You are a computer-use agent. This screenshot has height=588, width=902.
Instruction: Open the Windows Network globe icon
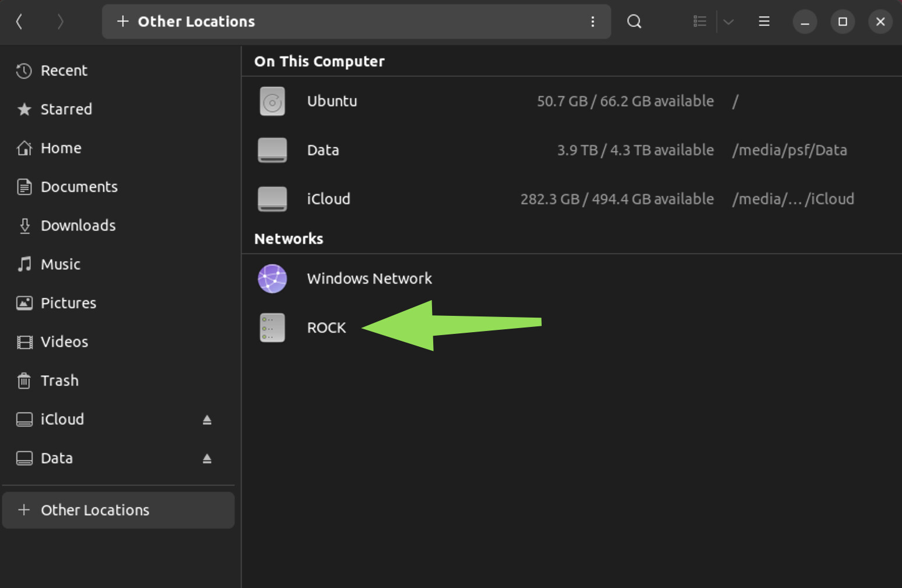tap(272, 279)
